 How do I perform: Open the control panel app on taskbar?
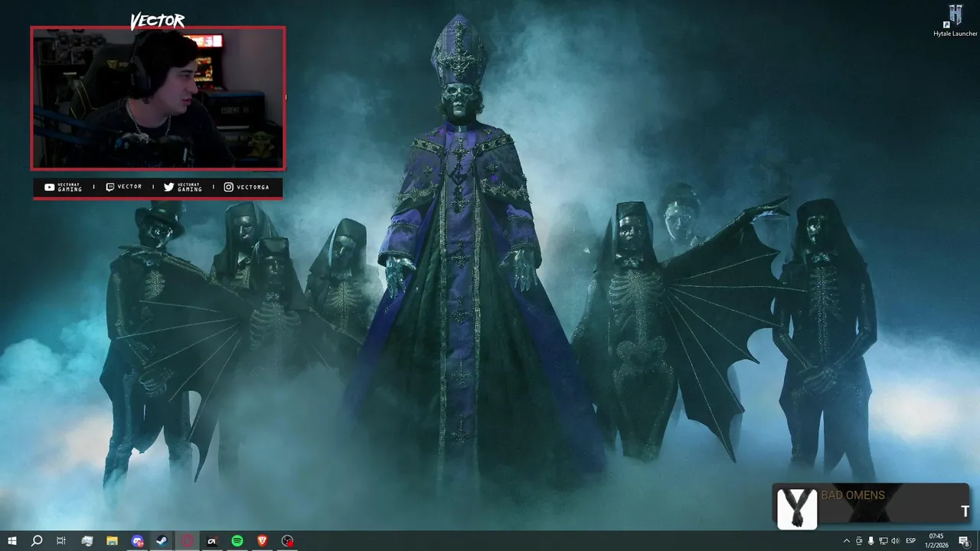pos(87,541)
